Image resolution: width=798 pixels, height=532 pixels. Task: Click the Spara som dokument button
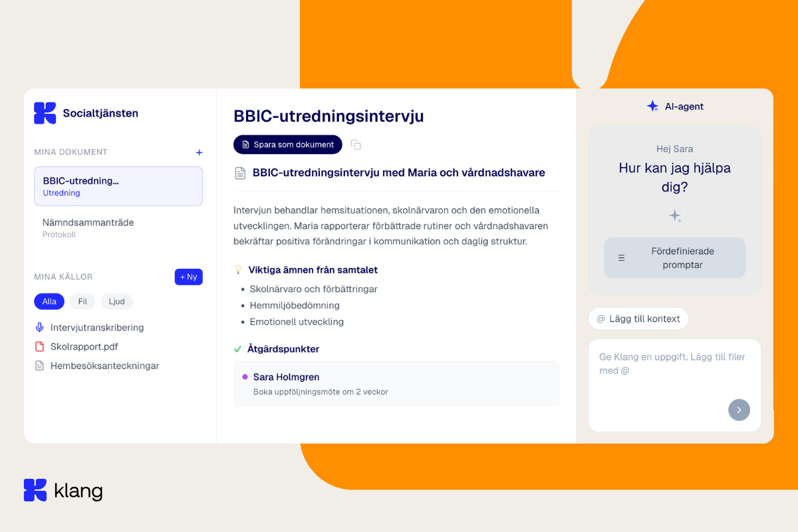coord(287,144)
